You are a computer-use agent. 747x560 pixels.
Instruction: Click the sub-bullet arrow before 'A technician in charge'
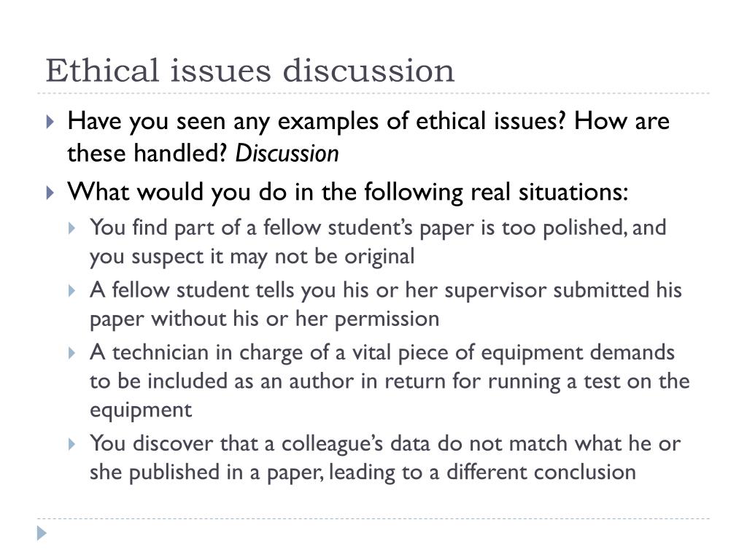click(x=72, y=353)
